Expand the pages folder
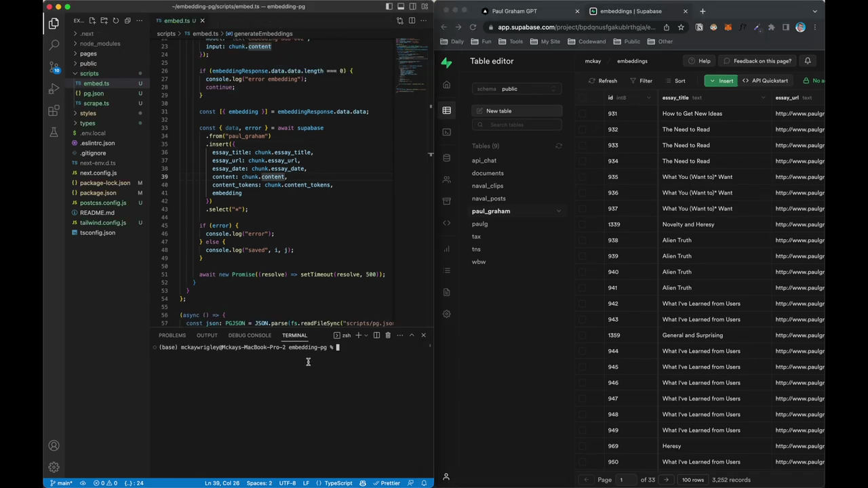 point(88,54)
